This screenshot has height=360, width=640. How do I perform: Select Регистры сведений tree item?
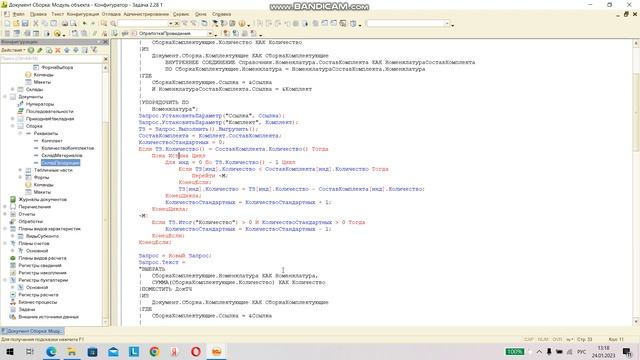coord(40,266)
